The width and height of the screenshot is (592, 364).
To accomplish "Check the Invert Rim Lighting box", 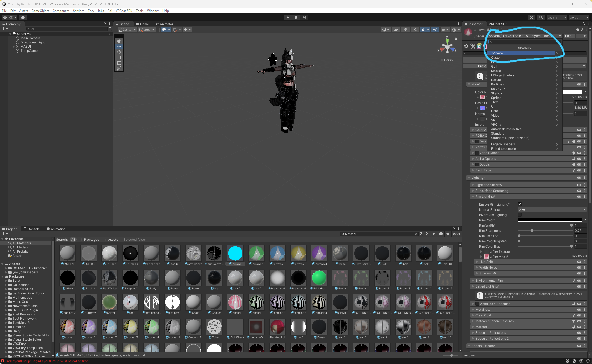I will (520, 215).
